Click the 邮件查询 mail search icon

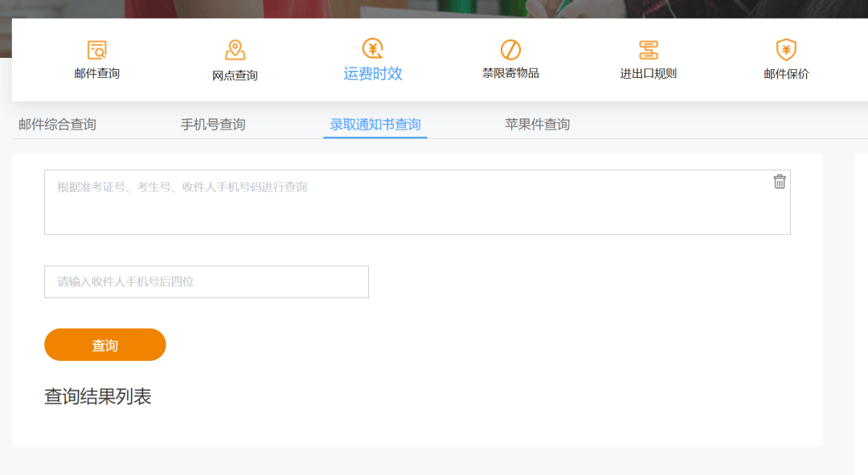click(97, 50)
